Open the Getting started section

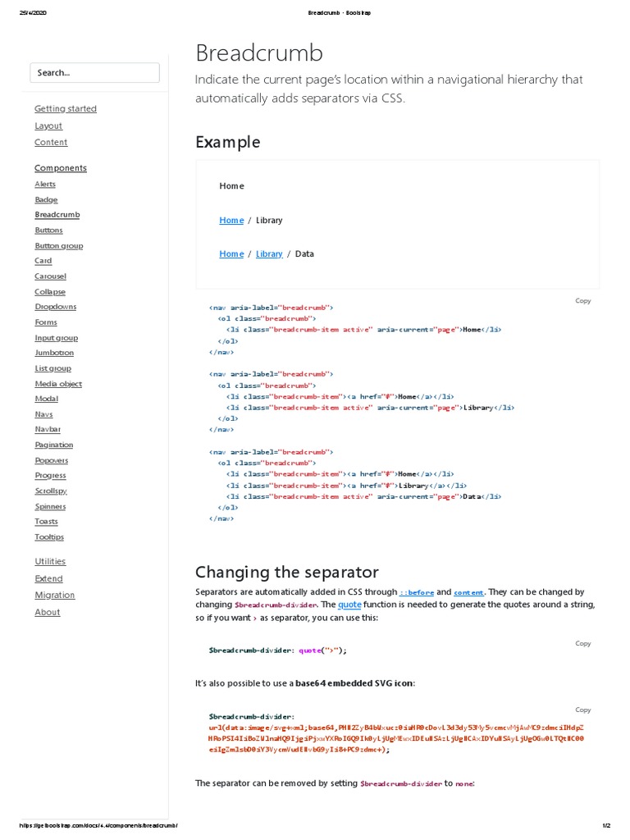(x=66, y=108)
